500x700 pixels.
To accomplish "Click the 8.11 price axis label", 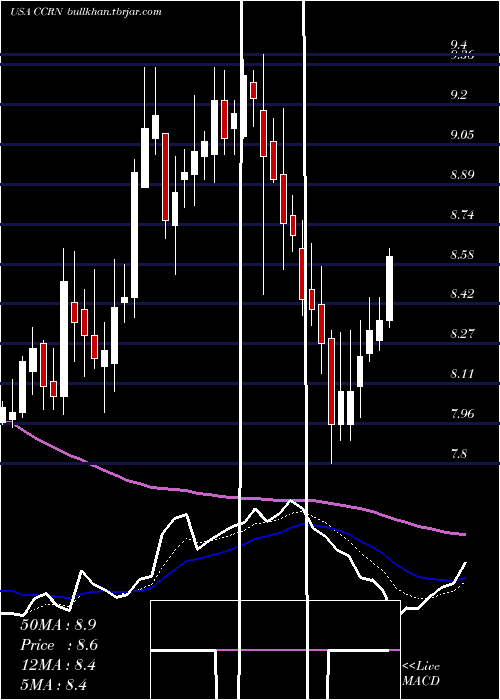I will (x=462, y=374).
